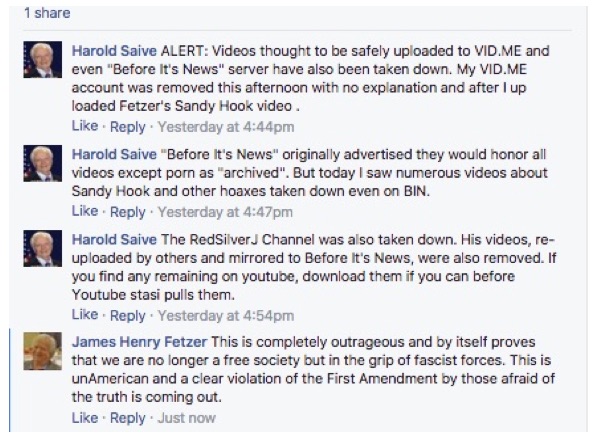601x445 pixels.
Task: Like James Henry Fetzer's comment
Action: click(85, 418)
